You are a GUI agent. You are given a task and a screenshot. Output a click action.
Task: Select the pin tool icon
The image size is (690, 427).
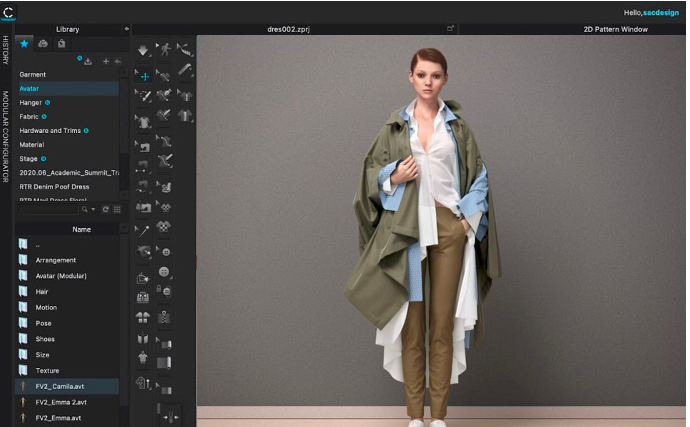tap(143, 230)
